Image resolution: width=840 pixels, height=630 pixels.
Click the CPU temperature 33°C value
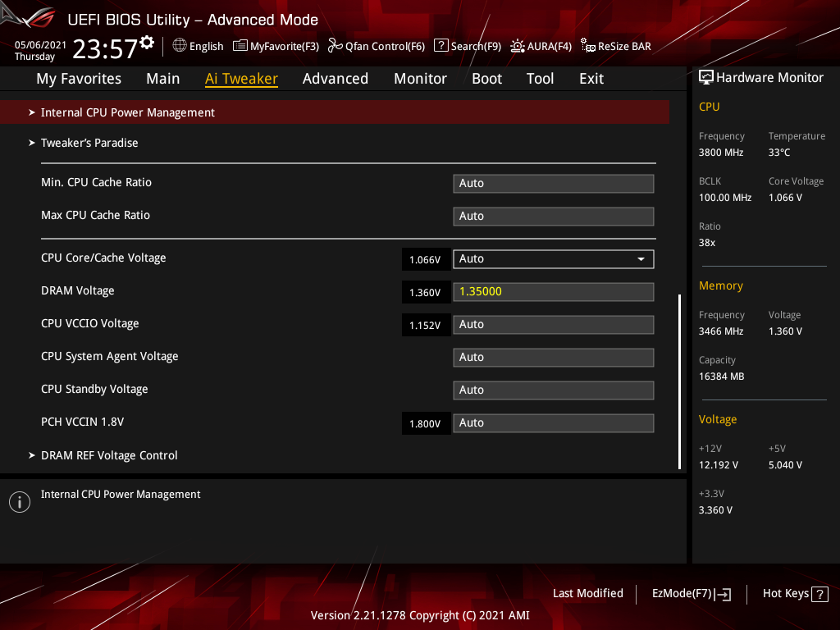[x=779, y=153]
